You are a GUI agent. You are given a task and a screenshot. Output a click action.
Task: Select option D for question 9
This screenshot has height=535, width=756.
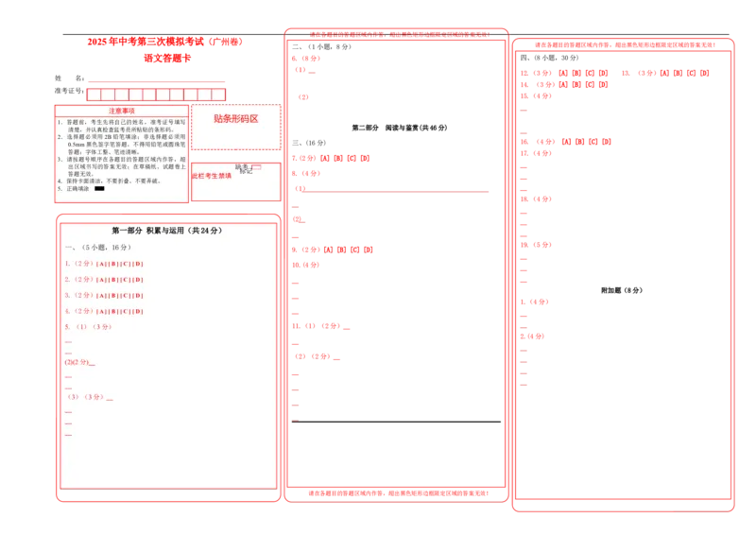[369, 250]
